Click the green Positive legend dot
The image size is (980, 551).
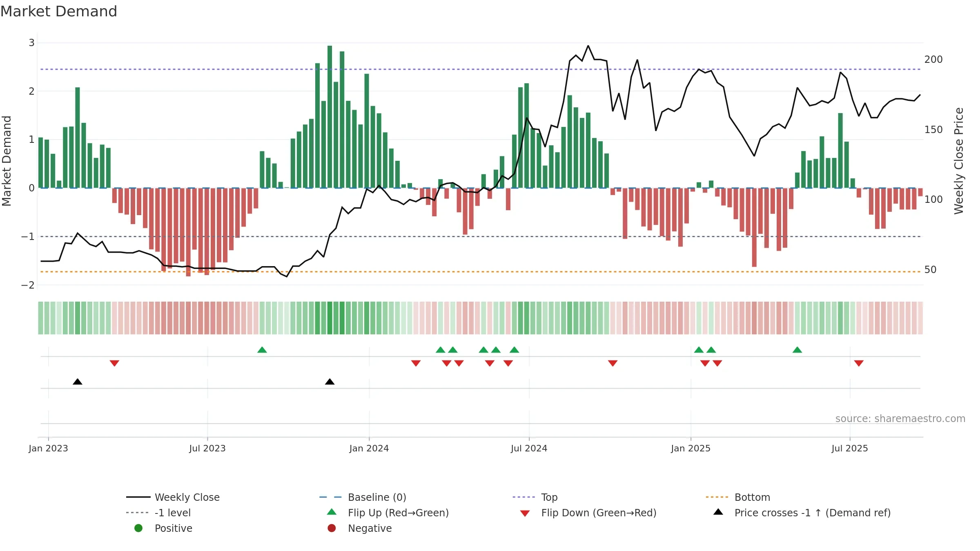point(138,528)
